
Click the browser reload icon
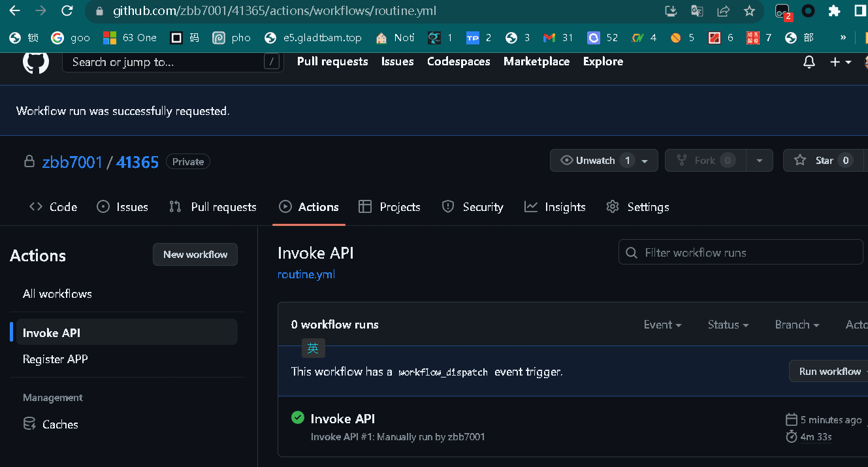pos(67,11)
